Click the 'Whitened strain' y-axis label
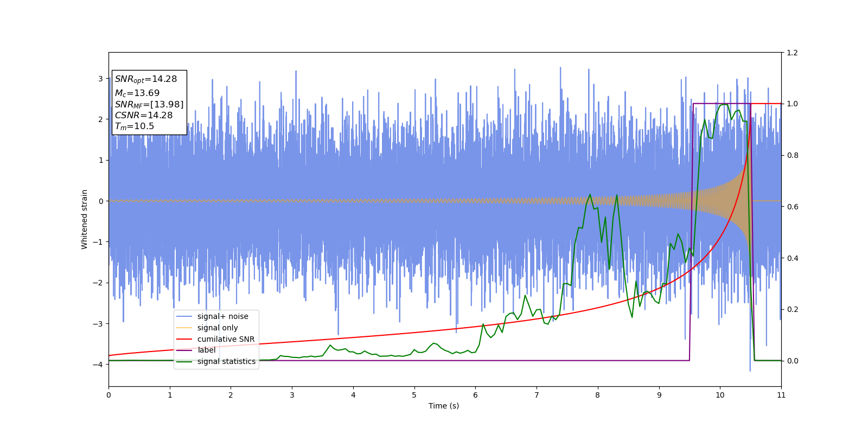The width and height of the screenshot is (868, 434). pos(85,219)
